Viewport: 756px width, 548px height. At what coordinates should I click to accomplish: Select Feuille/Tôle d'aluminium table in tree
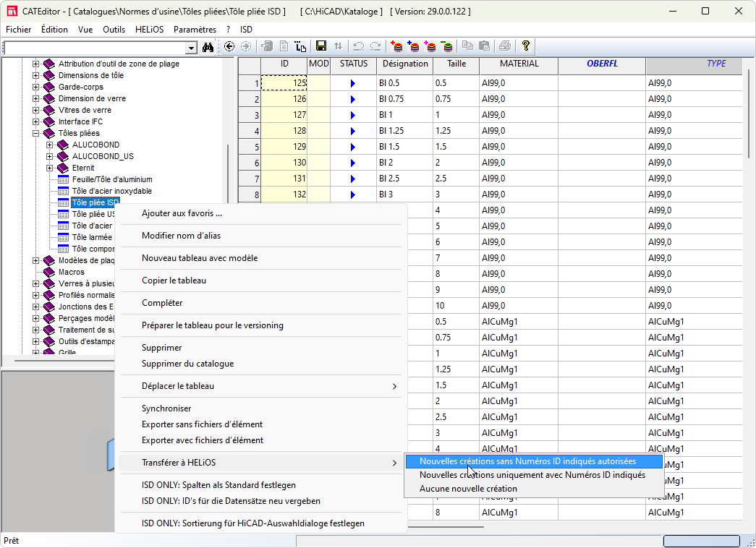(112, 179)
